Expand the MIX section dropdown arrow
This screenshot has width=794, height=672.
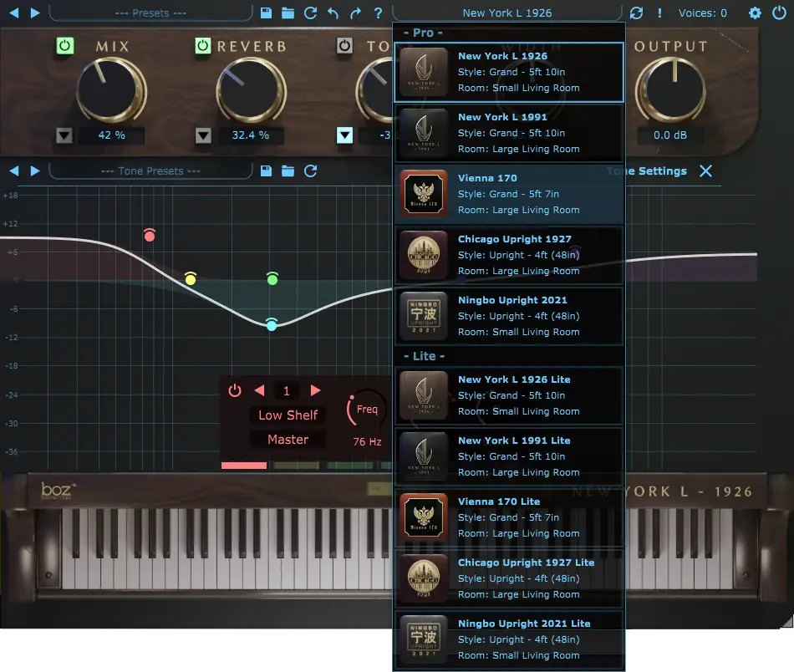(x=64, y=135)
